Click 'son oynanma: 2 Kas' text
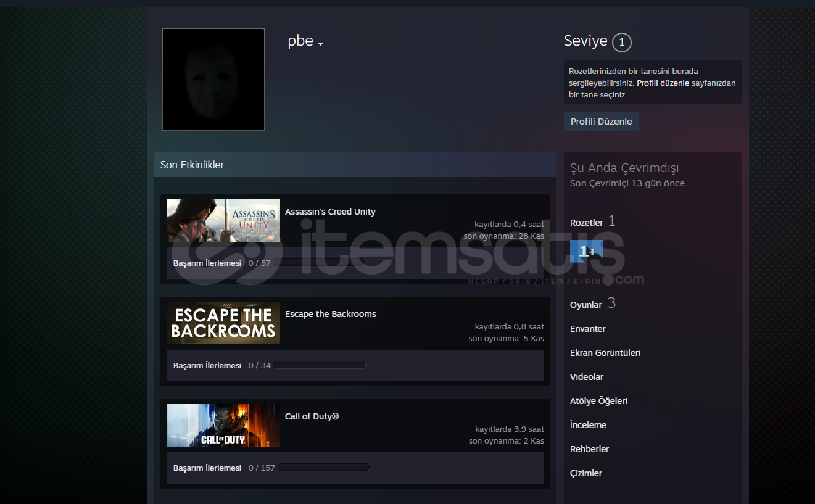This screenshot has height=504, width=815. (x=507, y=441)
